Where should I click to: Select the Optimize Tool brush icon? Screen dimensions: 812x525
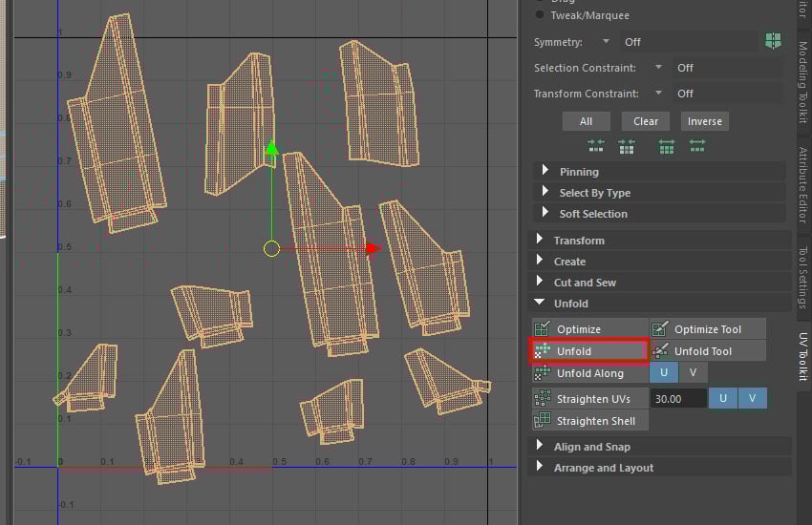pos(660,329)
